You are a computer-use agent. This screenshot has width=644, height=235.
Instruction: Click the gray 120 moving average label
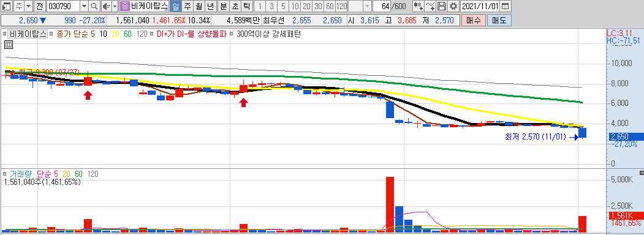(x=142, y=34)
